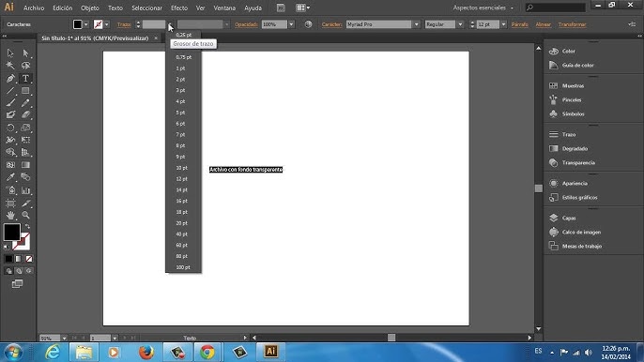This screenshot has width=644, height=362.
Task: Click the Opacidad link in control bar
Action: pyautogui.click(x=246, y=24)
